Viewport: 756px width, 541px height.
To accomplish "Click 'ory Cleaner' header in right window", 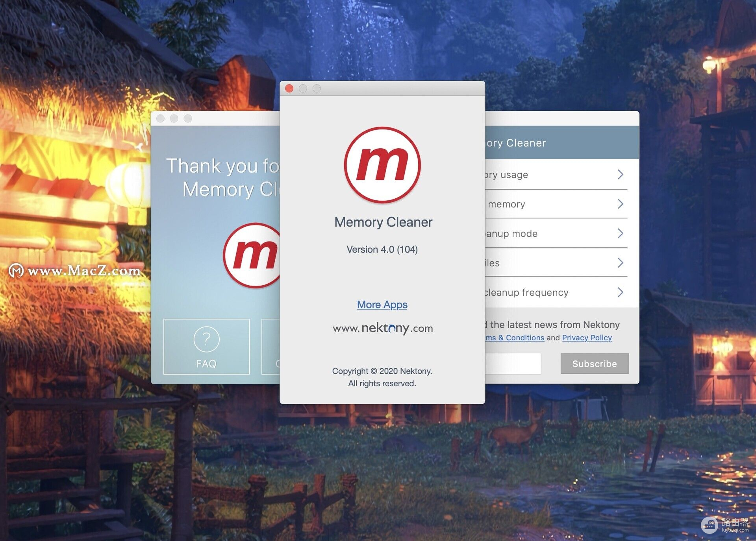I will point(516,143).
